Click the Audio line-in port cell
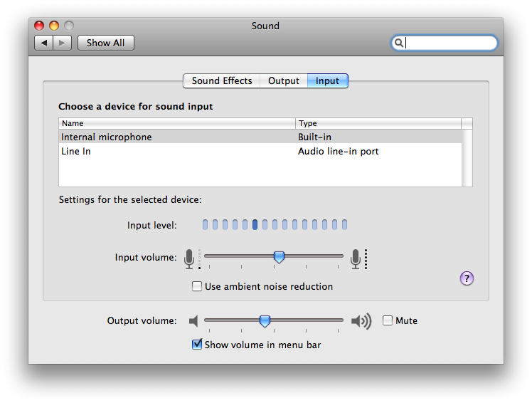Image resolution: width=532 pixels, height=403 pixels. point(339,151)
